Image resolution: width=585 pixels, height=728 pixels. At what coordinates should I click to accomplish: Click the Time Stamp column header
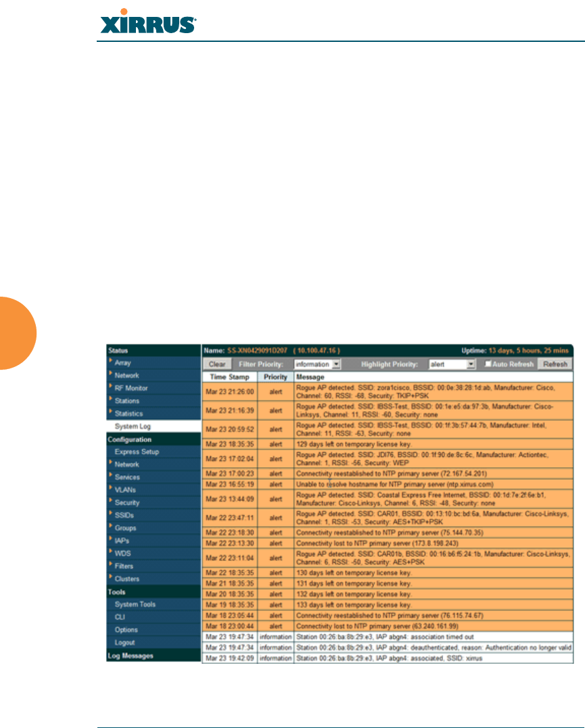[x=229, y=377]
